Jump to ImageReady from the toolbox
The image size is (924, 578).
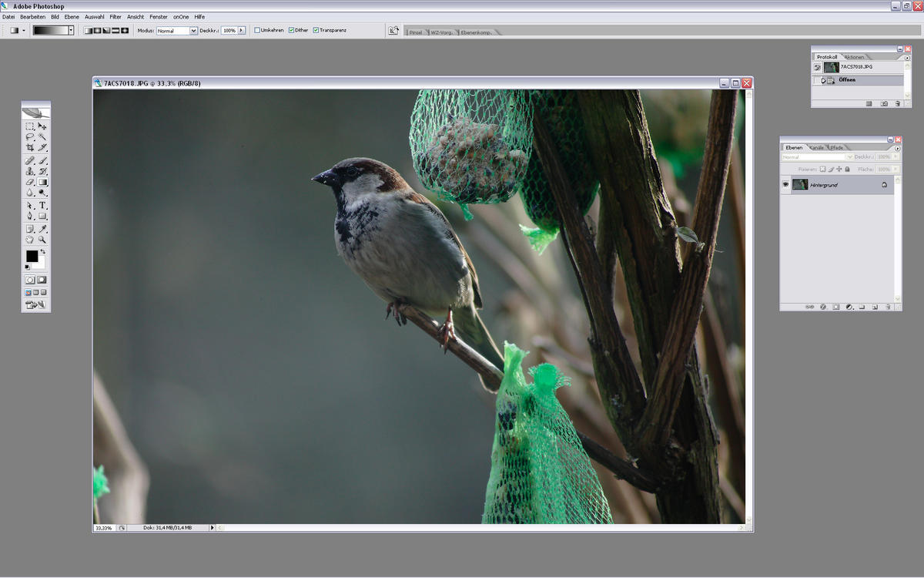[36, 305]
